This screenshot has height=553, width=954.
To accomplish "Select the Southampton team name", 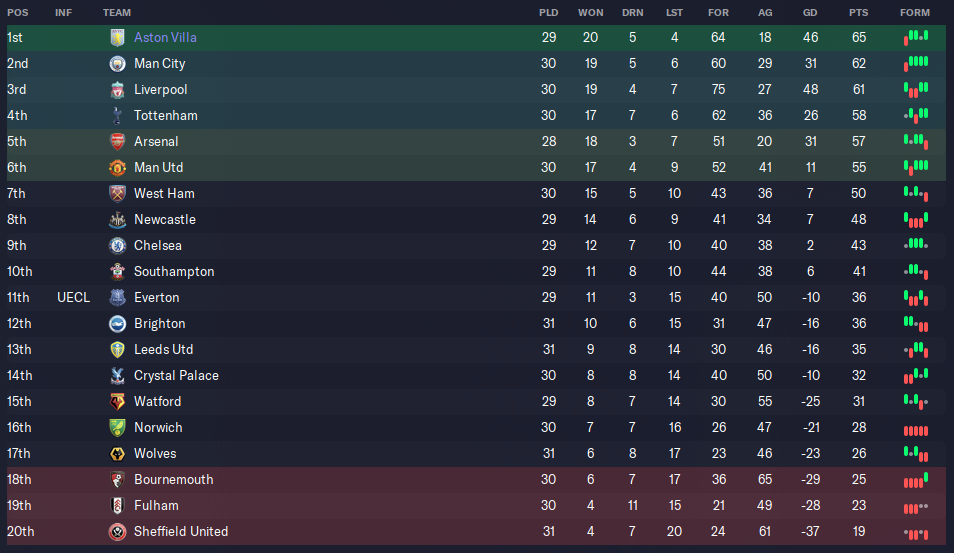I will (x=174, y=271).
